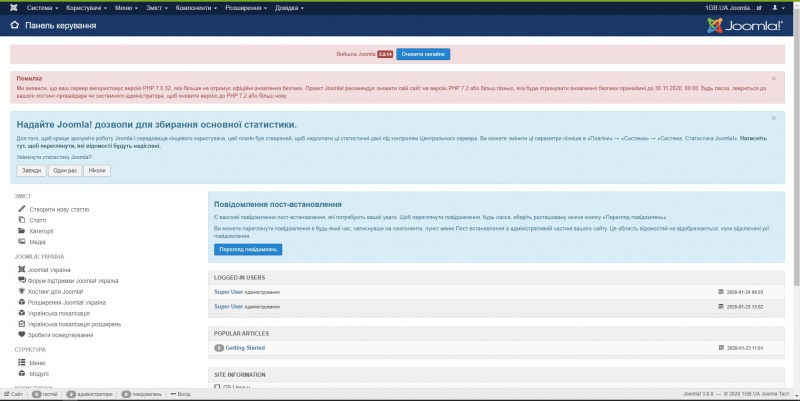Click the pencil icon for Створити нову статтю

coord(21,209)
